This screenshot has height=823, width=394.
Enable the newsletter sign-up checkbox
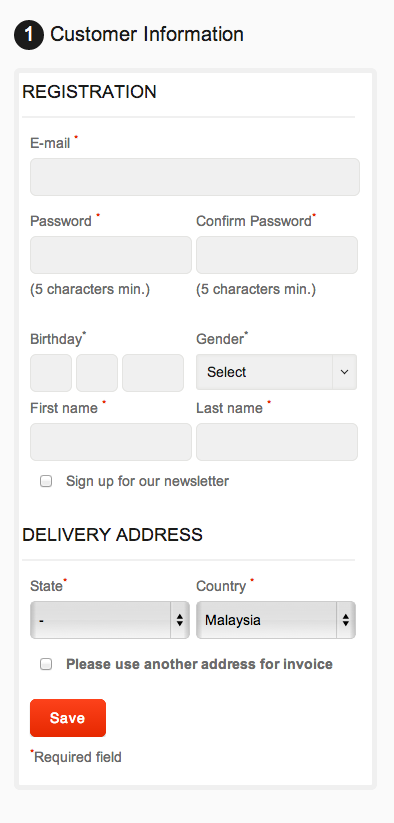point(46,481)
